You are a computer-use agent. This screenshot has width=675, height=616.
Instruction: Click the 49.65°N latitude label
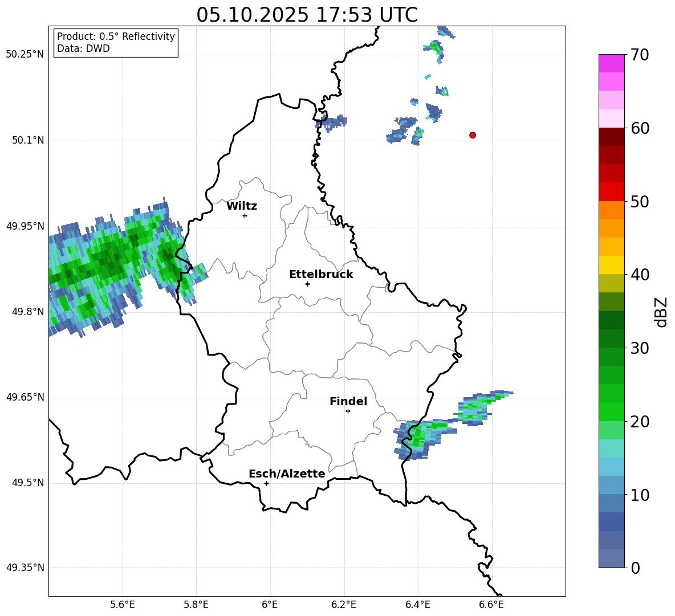[25, 397]
